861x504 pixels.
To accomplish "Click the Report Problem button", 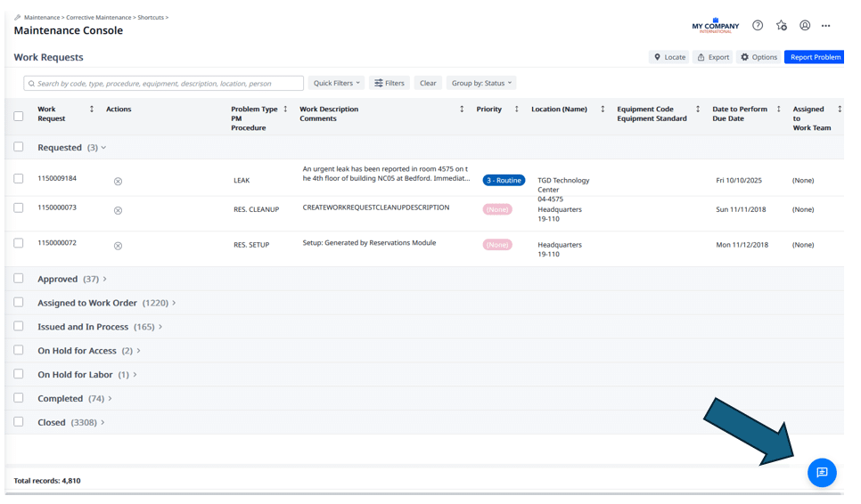I will [815, 57].
